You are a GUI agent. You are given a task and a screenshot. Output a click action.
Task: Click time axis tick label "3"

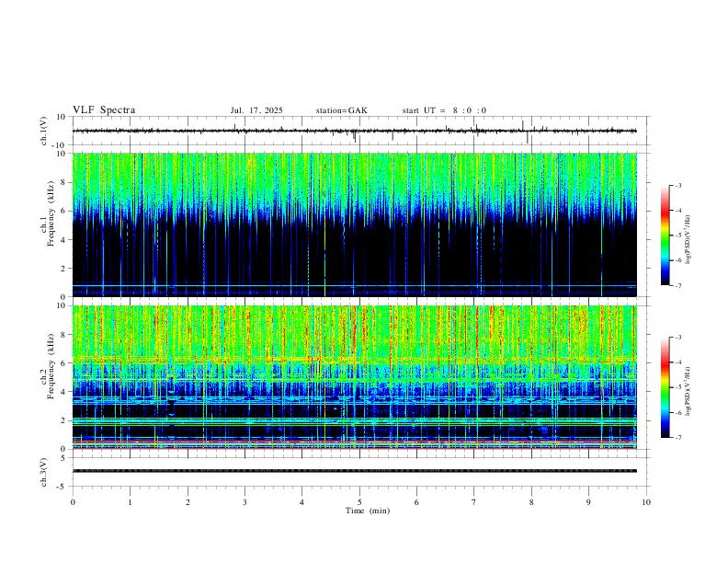pyautogui.click(x=245, y=502)
